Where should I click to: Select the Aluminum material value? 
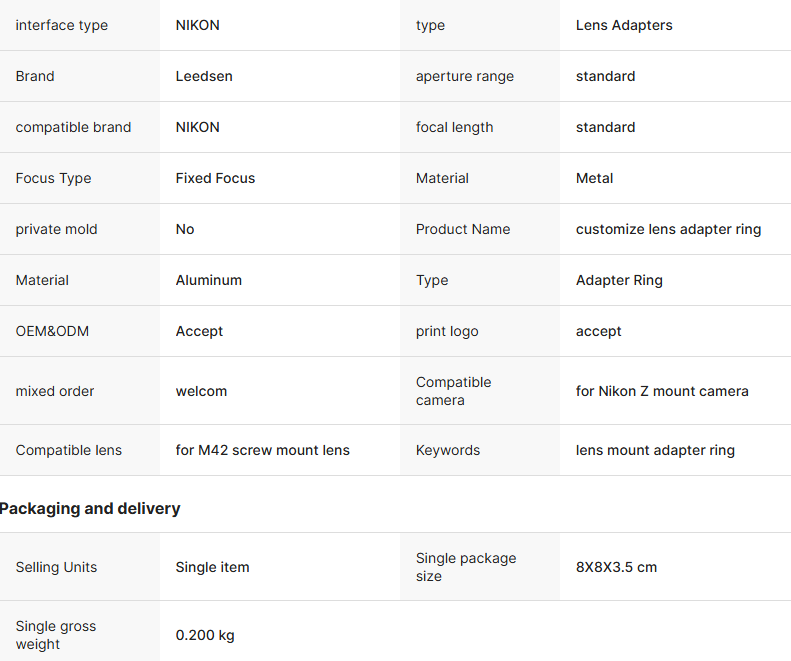pyautogui.click(x=209, y=280)
